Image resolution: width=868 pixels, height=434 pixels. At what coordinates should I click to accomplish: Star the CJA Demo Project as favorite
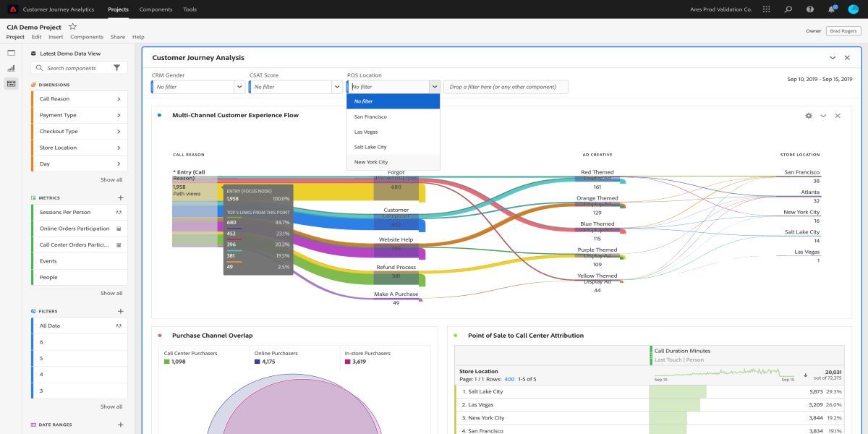pyautogui.click(x=72, y=27)
